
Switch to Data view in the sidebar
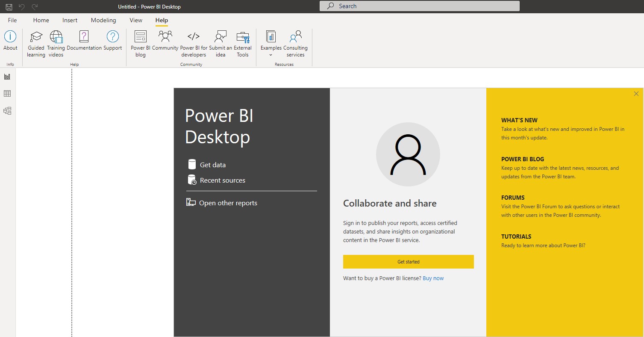(7, 94)
